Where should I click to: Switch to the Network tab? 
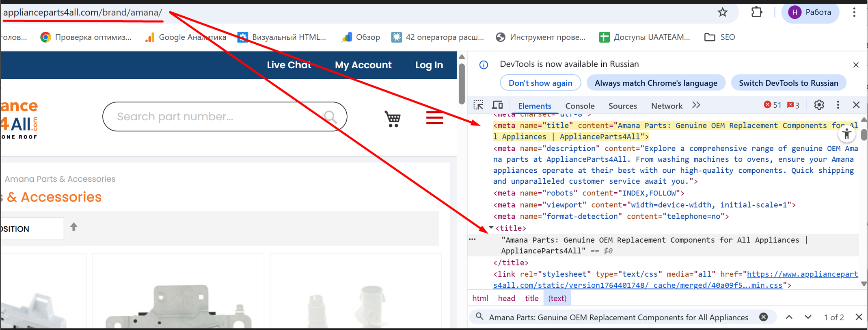pyautogui.click(x=667, y=106)
